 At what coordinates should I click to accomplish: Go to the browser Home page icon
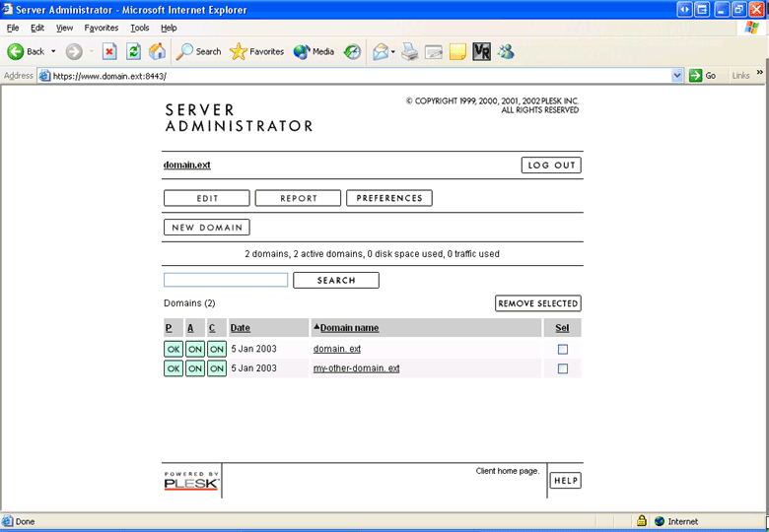(x=156, y=51)
